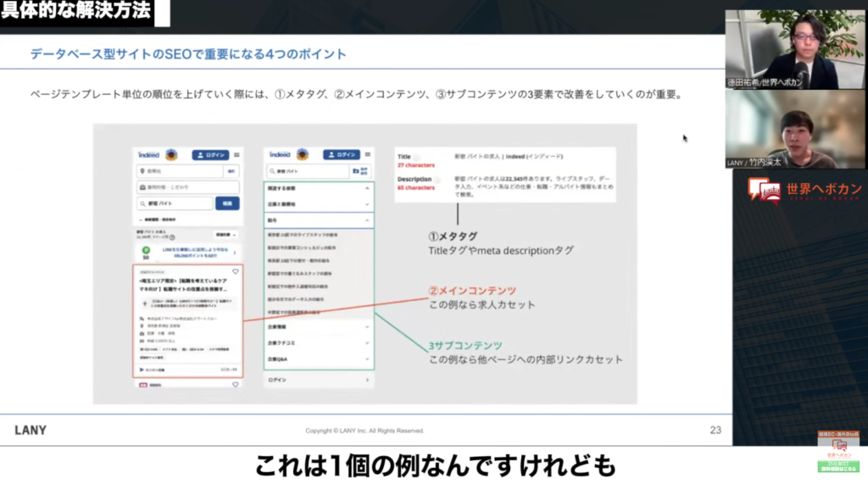The image size is (868, 484).
Task: Click the 世界へボカン logo in the right sidebar
Action: coord(804,190)
